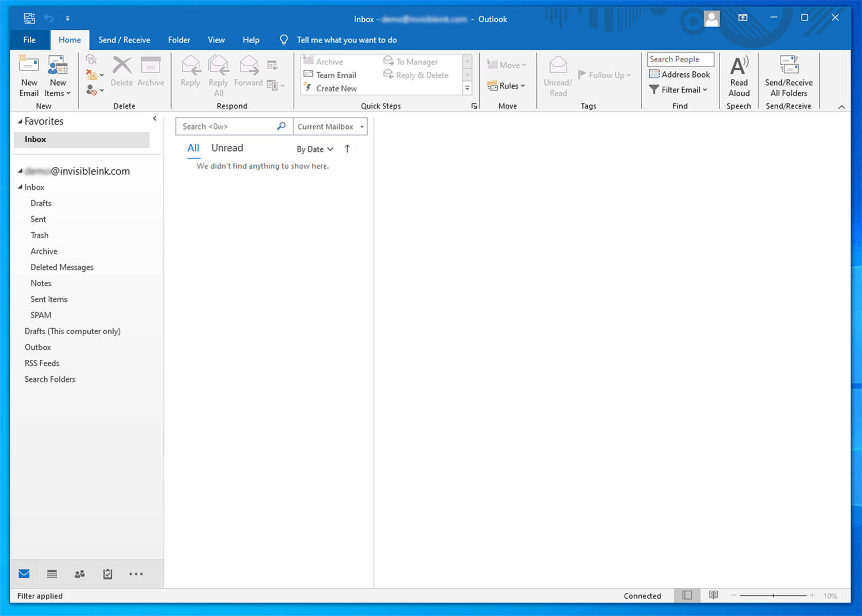This screenshot has height=616, width=862.
Task: Collapse the Inbox folder tree
Action: tap(20, 187)
